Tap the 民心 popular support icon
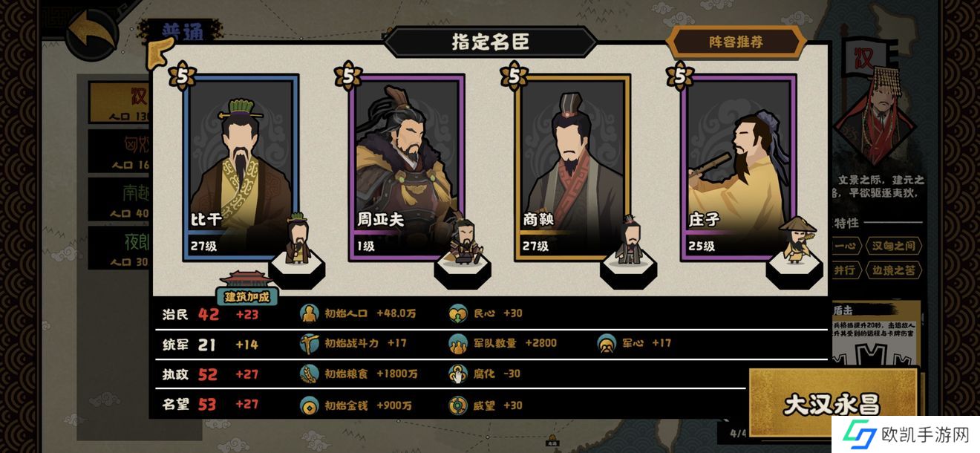This screenshot has width=980, height=453. click(x=457, y=313)
